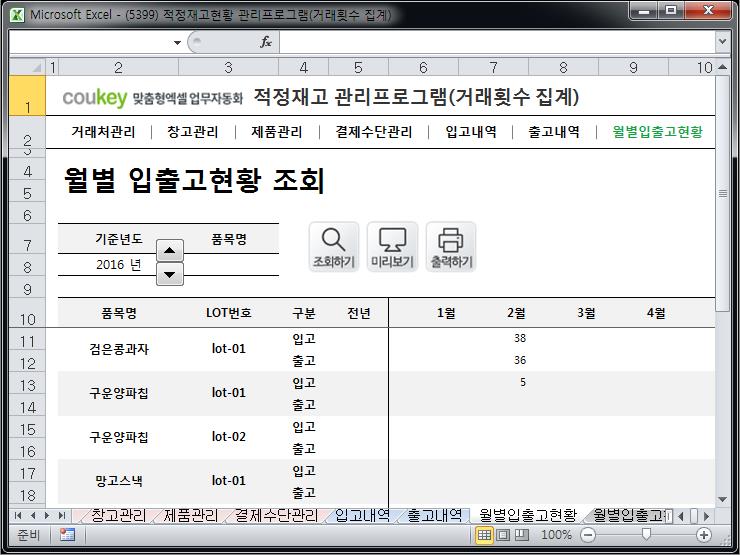The width and height of the screenshot is (740, 555).
Task: Select the 품목명 filter label cell
Action: coord(229,239)
